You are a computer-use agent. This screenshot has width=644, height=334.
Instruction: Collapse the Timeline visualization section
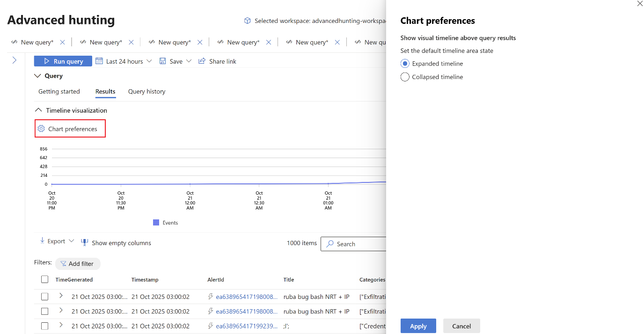coord(38,110)
